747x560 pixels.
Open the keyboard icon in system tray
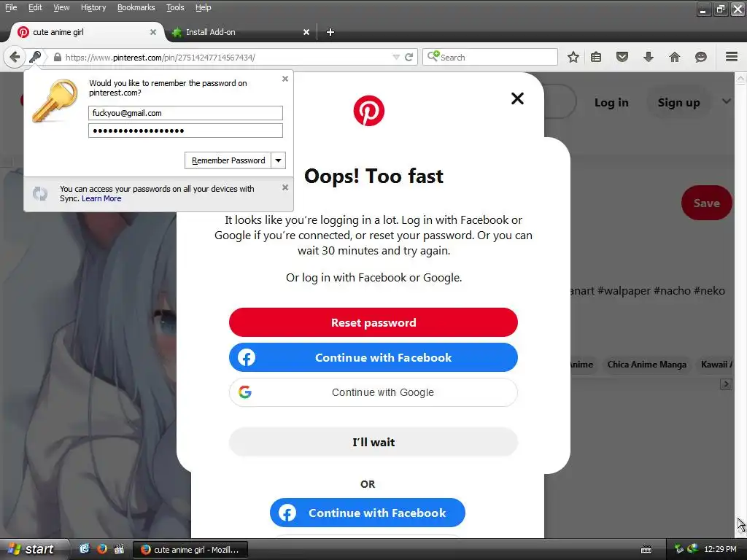pos(646,550)
